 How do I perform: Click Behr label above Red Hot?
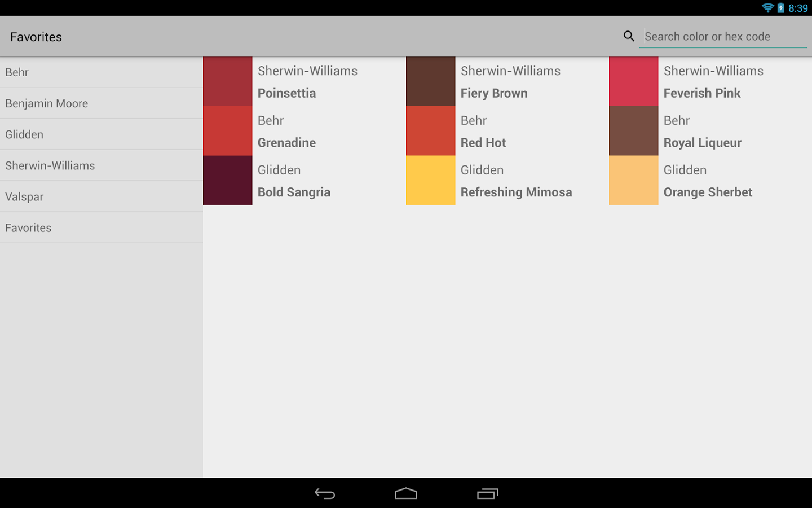pos(474,120)
